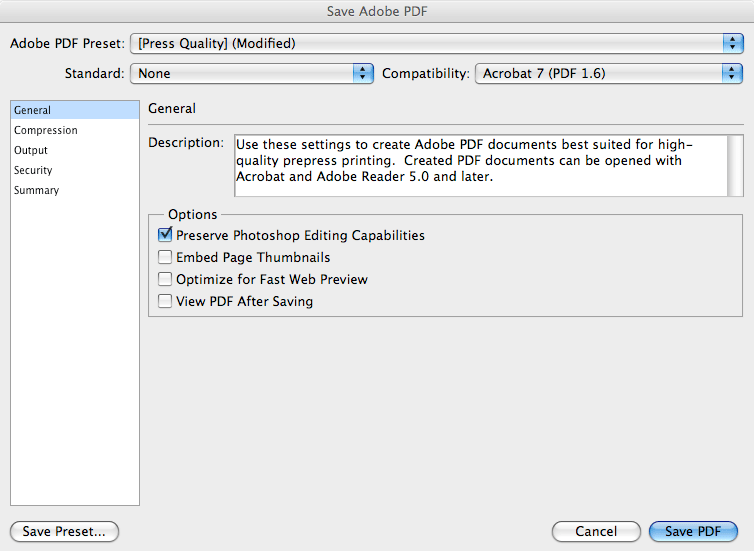Image resolution: width=754 pixels, height=551 pixels.
Task: Click the Save Preset... button
Action: click(64, 531)
